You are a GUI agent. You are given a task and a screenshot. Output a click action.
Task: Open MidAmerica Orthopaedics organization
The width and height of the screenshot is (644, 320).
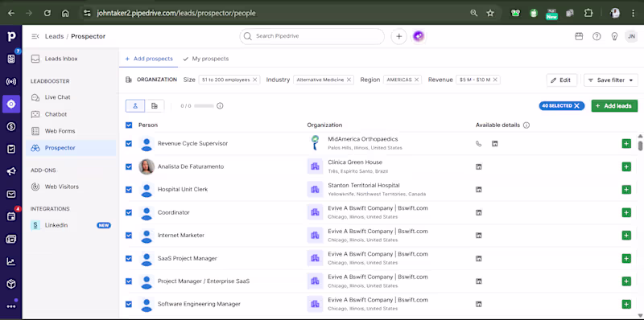363,139
